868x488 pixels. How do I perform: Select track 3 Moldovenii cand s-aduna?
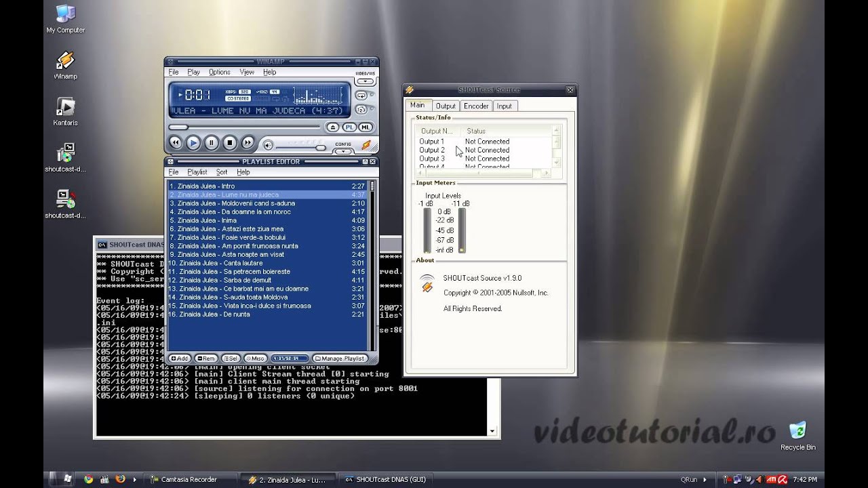click(267, 203)
